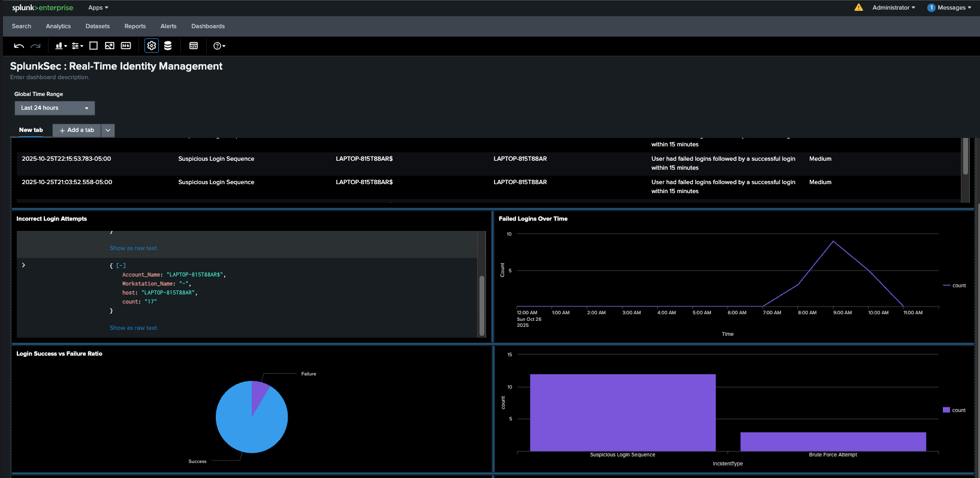Click the Medium severity cell in the 22:15:53 row
The width and height of the screenshot is (980, 478).
point(820,159)
